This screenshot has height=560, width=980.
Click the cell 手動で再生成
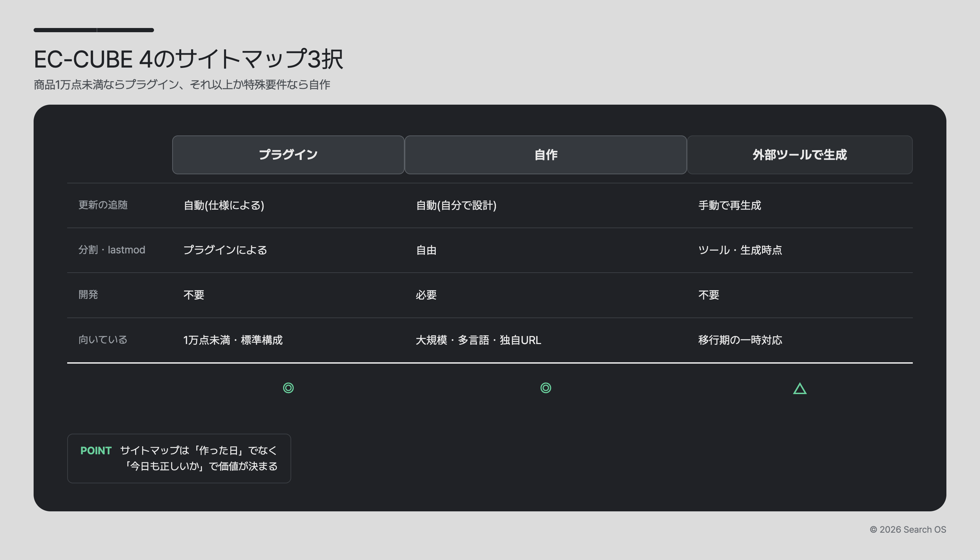tap(730, 205)
